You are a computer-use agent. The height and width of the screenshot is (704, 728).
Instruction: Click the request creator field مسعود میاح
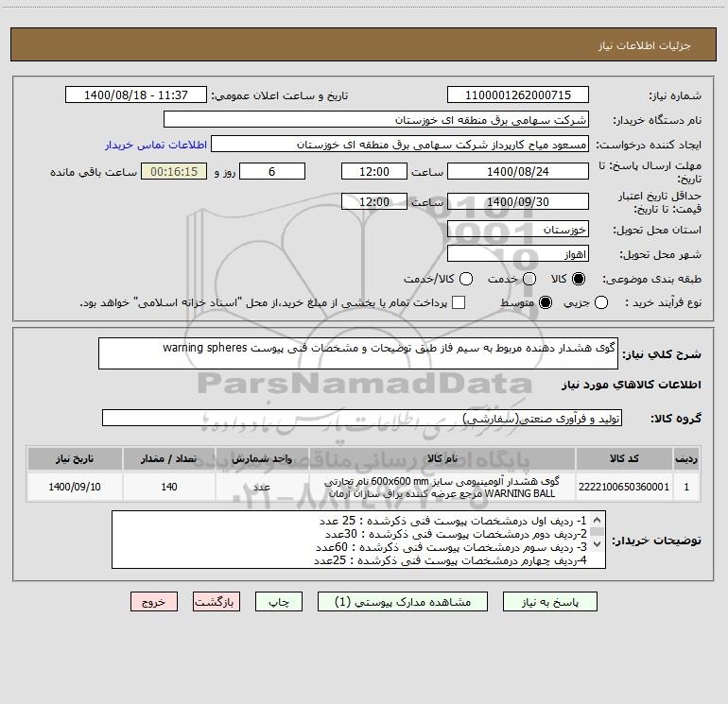click(400, 145)
